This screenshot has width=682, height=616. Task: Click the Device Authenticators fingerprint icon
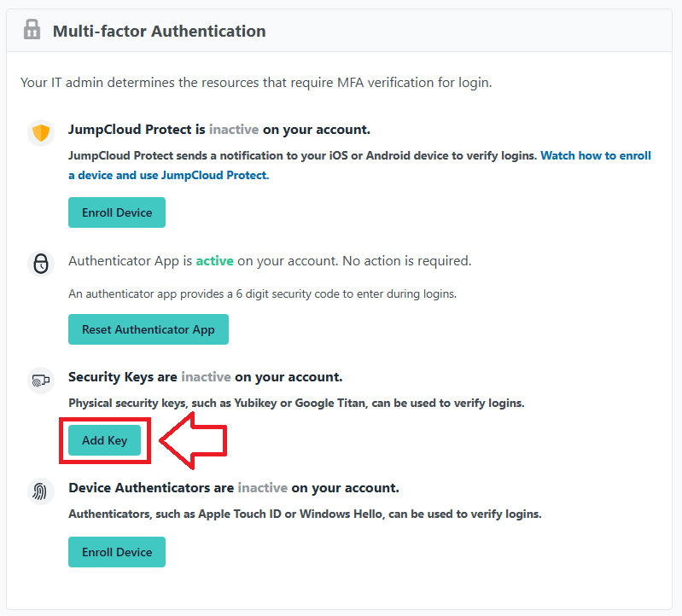(x=41, y=492)
